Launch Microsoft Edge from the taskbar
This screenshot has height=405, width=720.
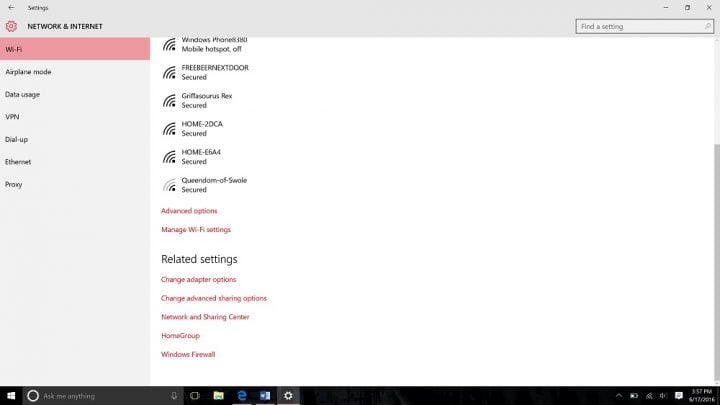tap(242, 396)
